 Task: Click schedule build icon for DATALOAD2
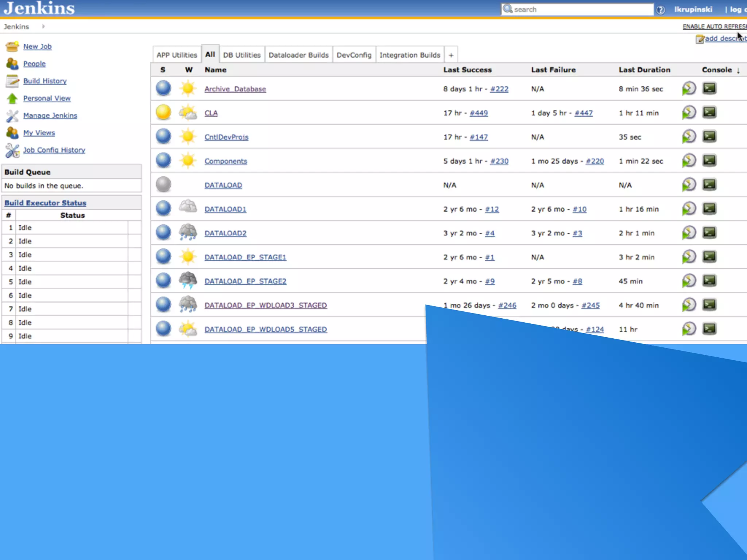pos(689,233)
